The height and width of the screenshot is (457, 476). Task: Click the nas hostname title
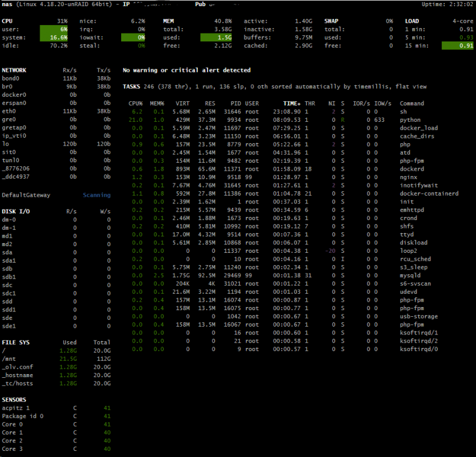pyautogui.click(x=7, y=4)
